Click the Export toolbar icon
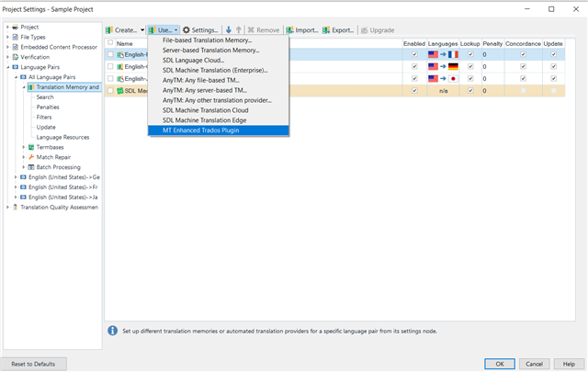The image size is (588, 372). click(326, 30)
